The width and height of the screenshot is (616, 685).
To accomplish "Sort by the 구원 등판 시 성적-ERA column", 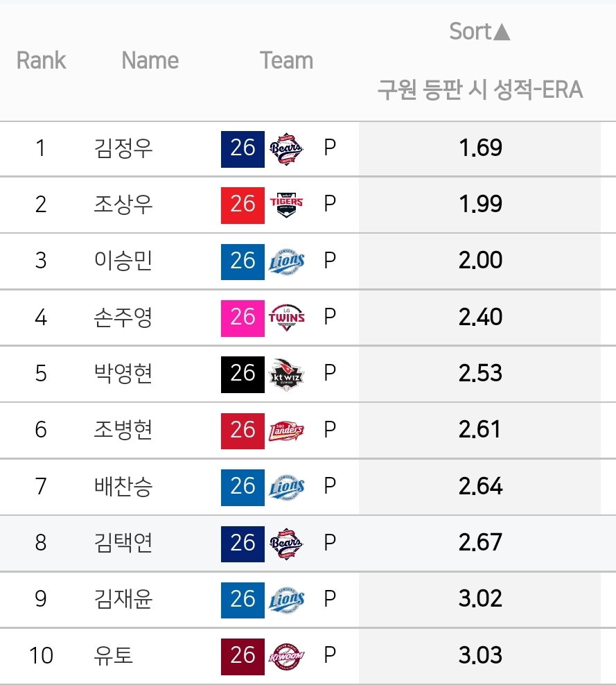I will (x=479, y=89).
